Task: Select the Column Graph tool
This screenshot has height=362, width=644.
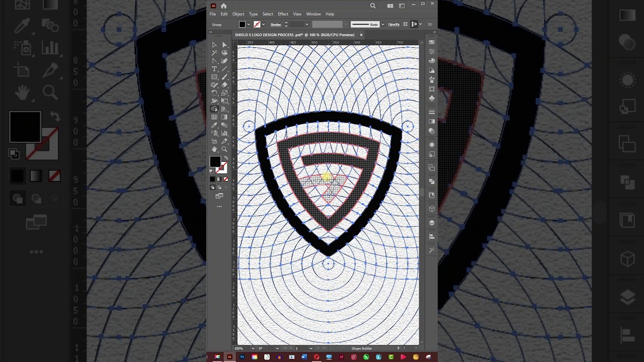Action: pyautogui.click(x=224, y=133)
